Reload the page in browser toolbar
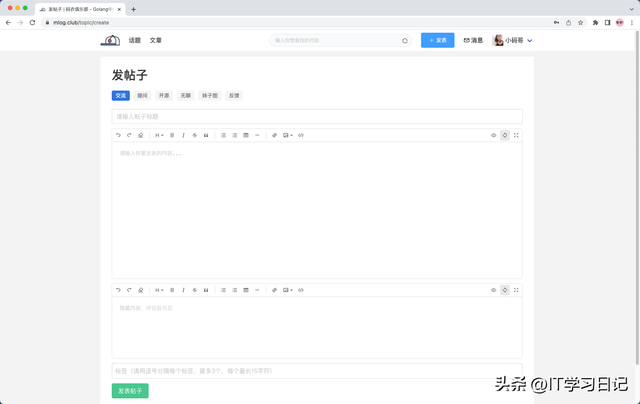 [32, 22]
